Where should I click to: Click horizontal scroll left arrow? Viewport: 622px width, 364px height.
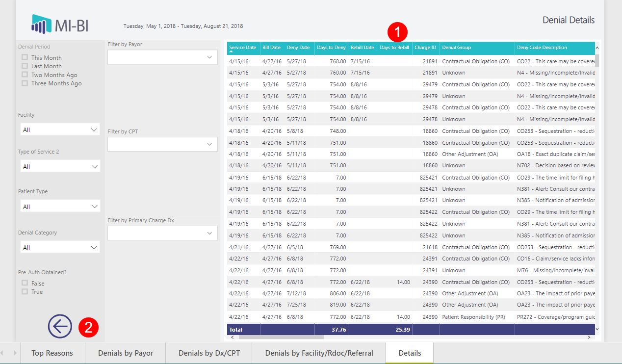[231, 338]
